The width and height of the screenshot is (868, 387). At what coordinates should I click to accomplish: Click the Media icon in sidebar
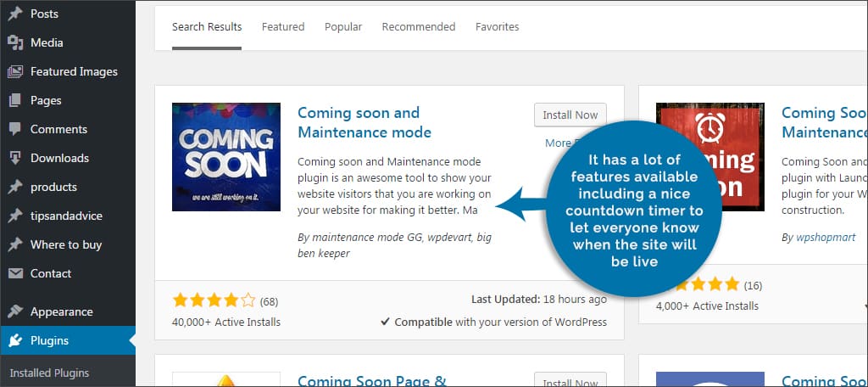click(x=15, y=42)
